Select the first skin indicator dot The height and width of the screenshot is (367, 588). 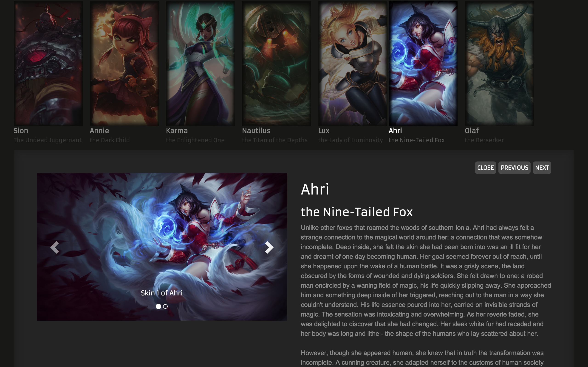point(158,306)
